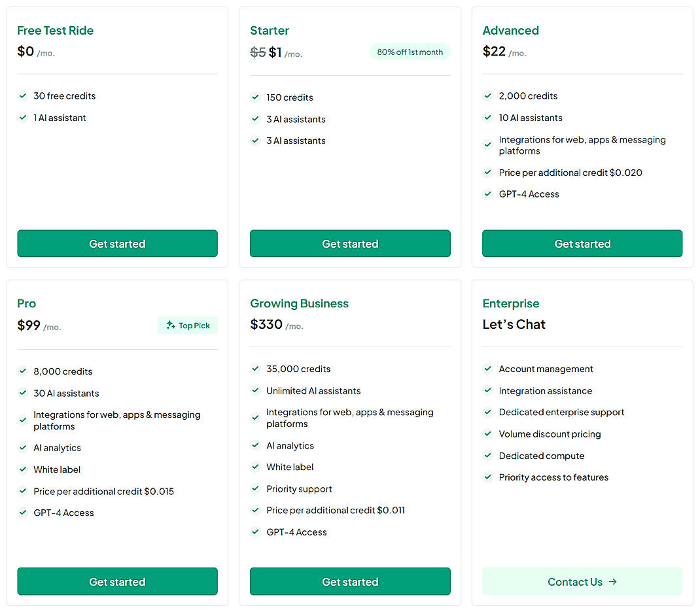Click Get started under the Starter plan
The width and height of the screenshot is (700, 610).
coord(350,243)
